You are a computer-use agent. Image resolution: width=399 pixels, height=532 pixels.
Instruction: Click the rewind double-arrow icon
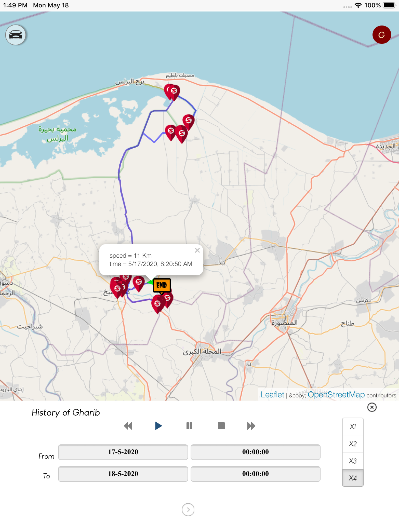pyautogui.click(x=128, y=426)
